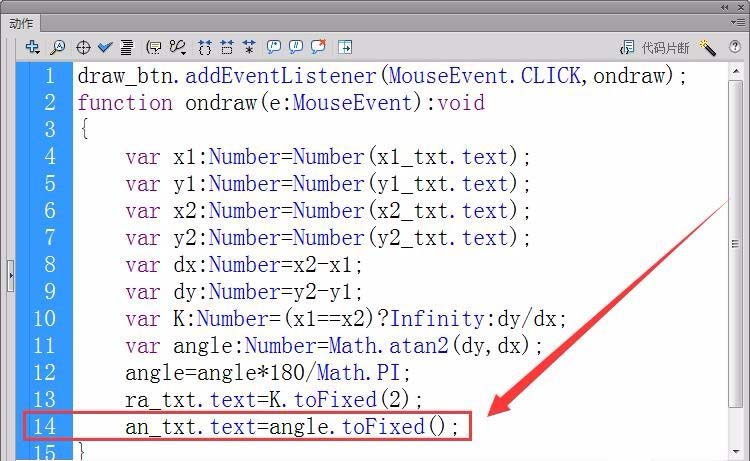Click the Apply line comment icon
Viewport: 750px width, 461px height.
296,46
